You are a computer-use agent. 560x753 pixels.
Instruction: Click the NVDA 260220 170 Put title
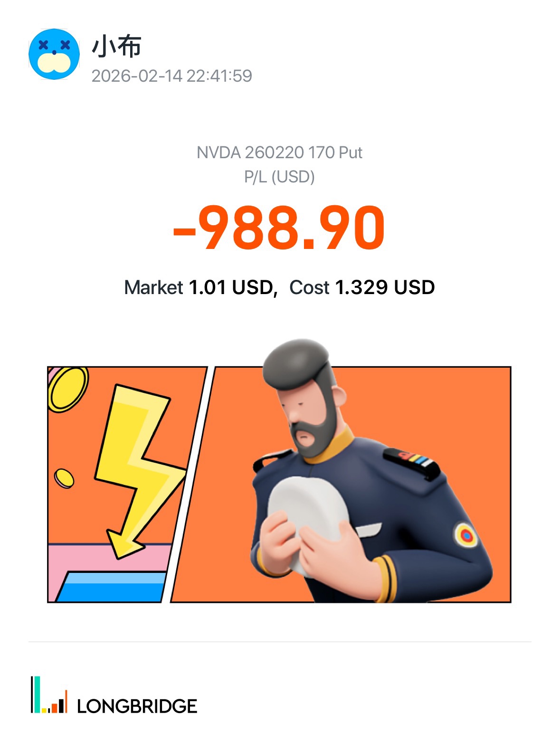279,153
